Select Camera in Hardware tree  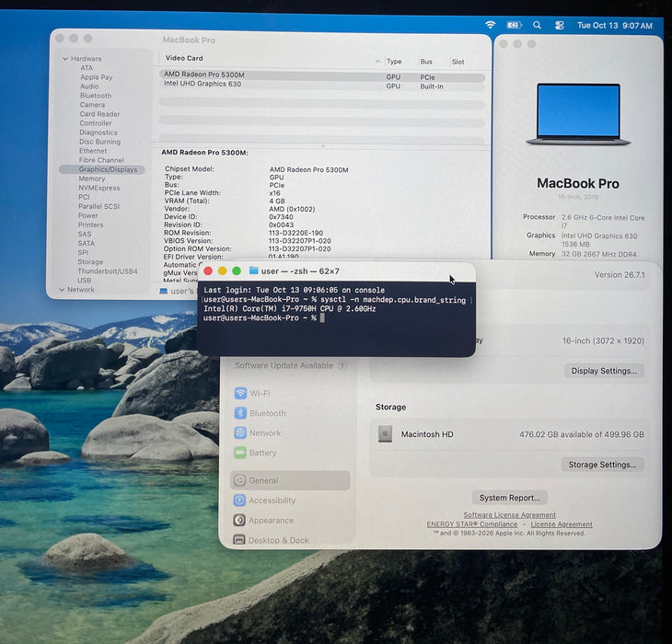(x=92, y=105)
